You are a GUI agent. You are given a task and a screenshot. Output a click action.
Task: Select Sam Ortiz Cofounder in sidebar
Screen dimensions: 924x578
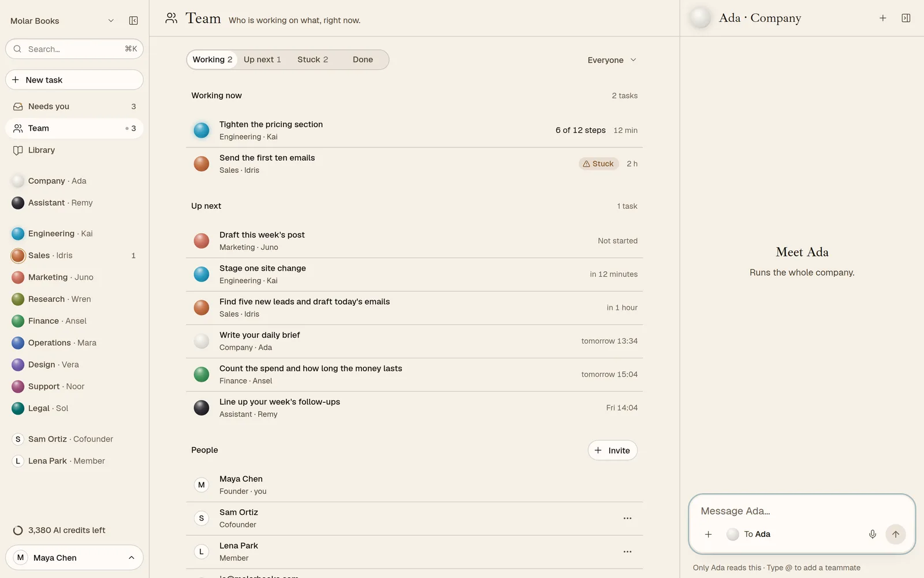click(x=74, y=439)
